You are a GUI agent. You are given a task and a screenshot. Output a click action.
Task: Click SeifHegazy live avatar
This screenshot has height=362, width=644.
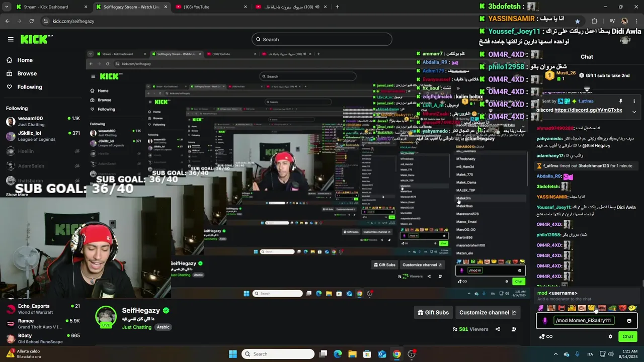(x=106, y=317)
